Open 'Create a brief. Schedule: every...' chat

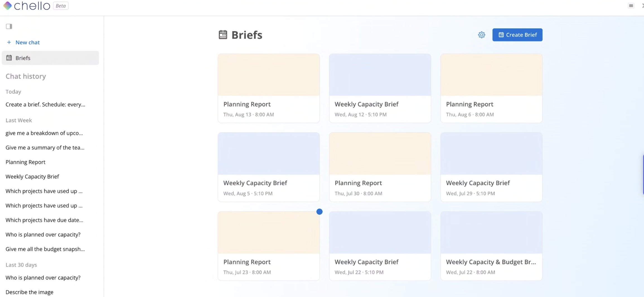(45, 104)
